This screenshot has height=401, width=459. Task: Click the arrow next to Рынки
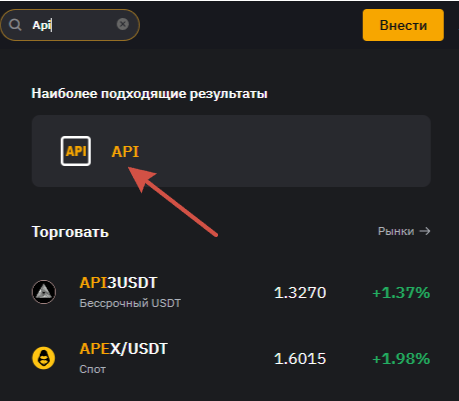(425, 231)
